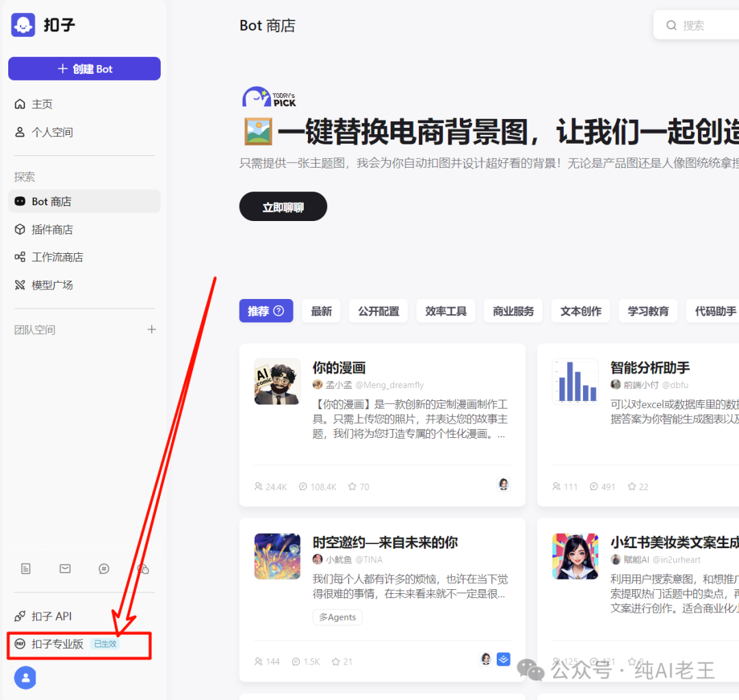Click the small avatar badge on 你的漫画 card
739x700 pixels.
tap(504, 484)
